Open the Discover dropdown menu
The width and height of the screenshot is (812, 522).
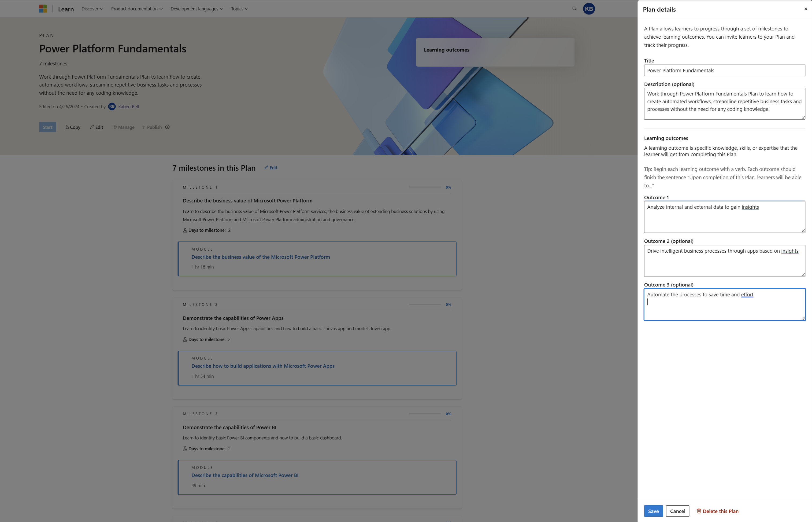tap(92, 8)
